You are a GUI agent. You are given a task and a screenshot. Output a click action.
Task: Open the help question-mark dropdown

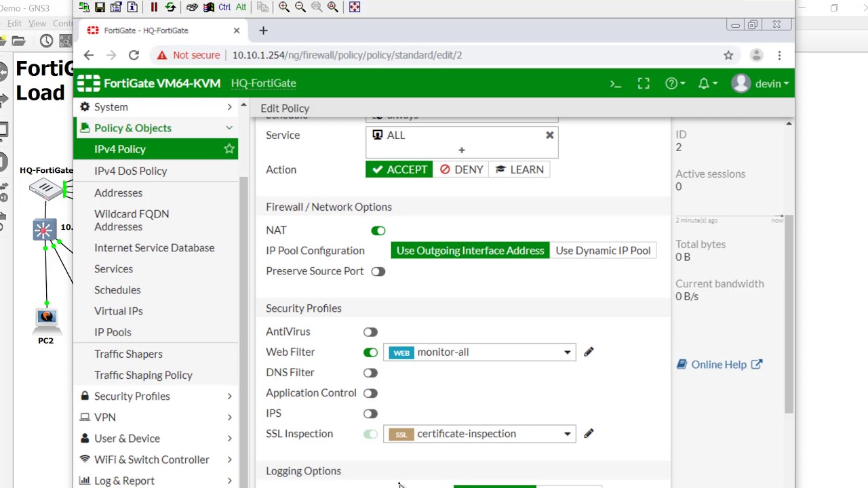tap(675, 83)
